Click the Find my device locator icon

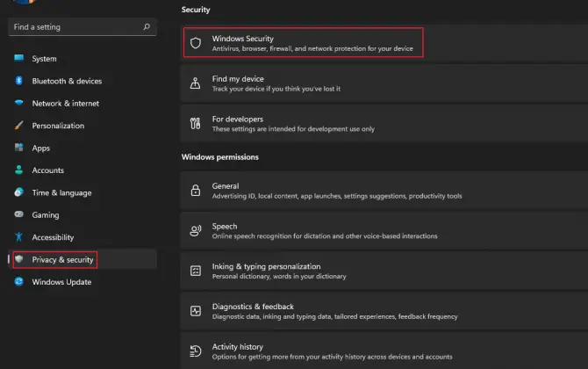(195, 83)
